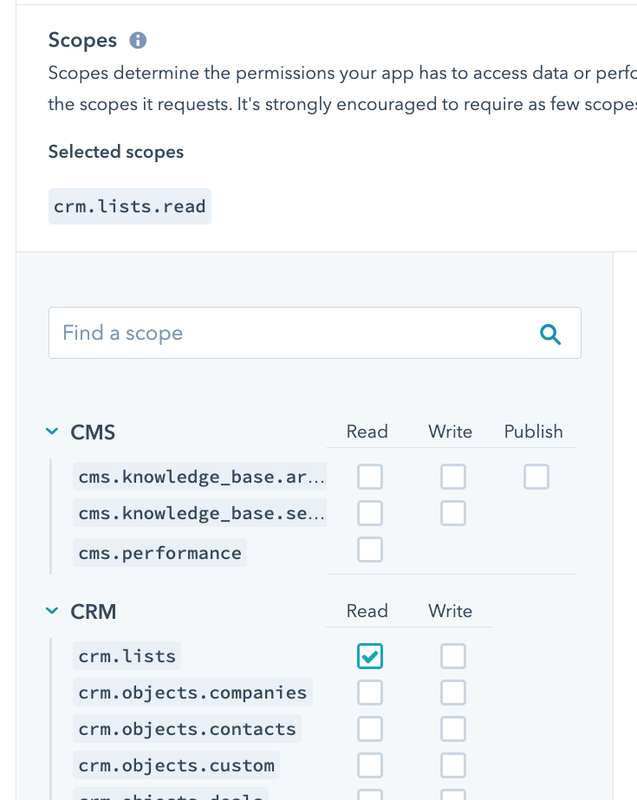Image resolution: width=637 pixels, height=800 pixels.
Task: Check Write for crm.objects.companies
Action: point(453,692)
